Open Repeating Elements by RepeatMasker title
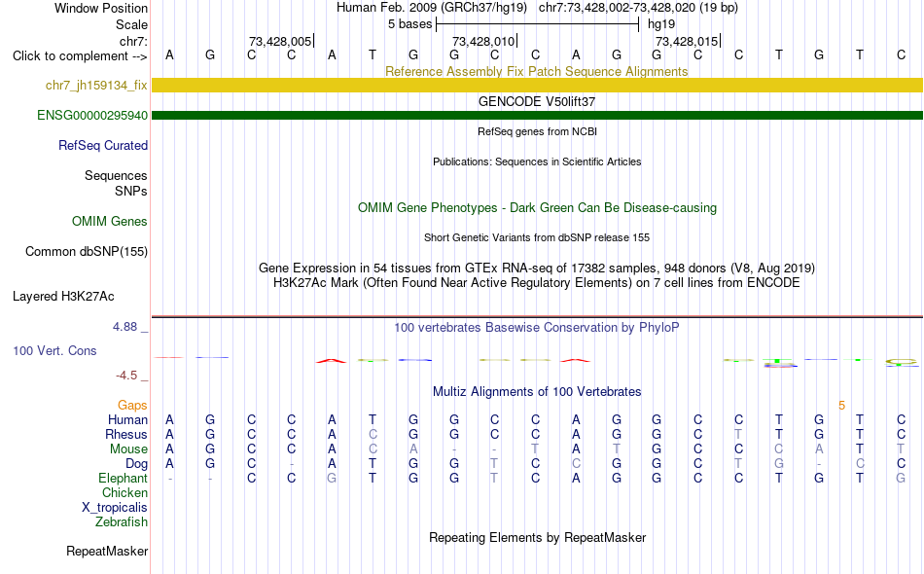 tap(537, 537)
